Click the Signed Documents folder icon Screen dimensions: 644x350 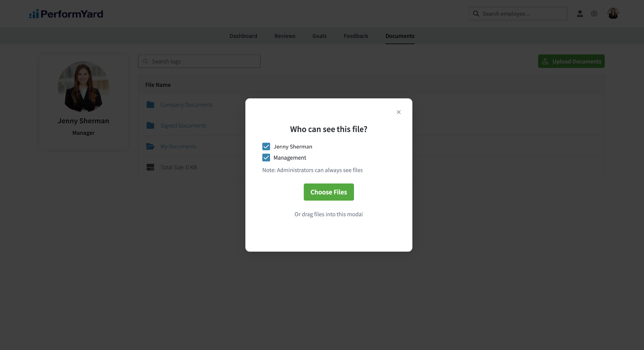point(150,125)
